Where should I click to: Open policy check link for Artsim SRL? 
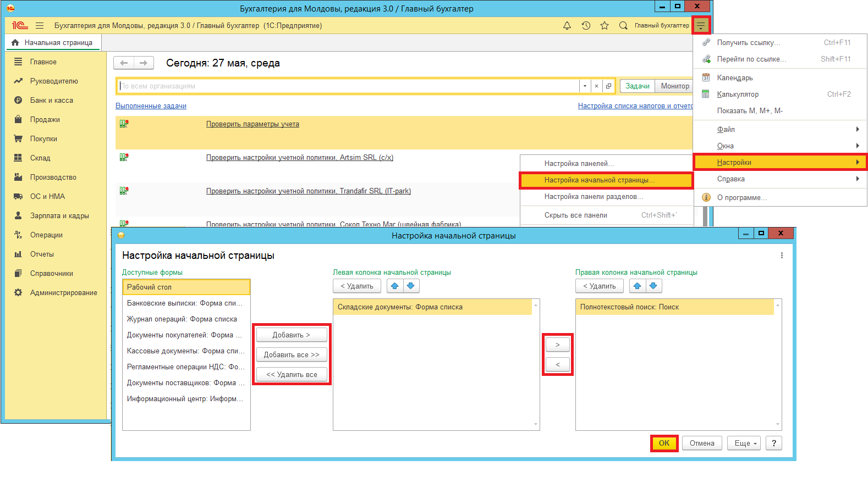(x=300, y=157)
